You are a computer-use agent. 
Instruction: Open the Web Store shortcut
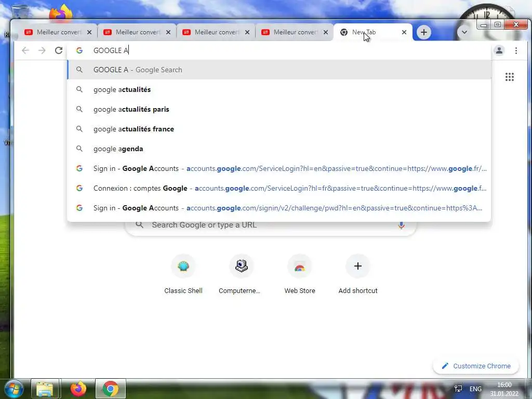[300, 275]
